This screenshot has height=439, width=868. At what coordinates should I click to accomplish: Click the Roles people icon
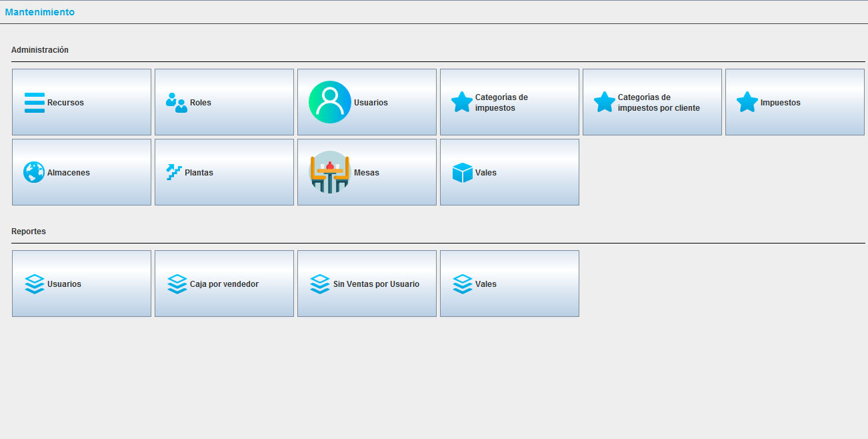point(177,103)
